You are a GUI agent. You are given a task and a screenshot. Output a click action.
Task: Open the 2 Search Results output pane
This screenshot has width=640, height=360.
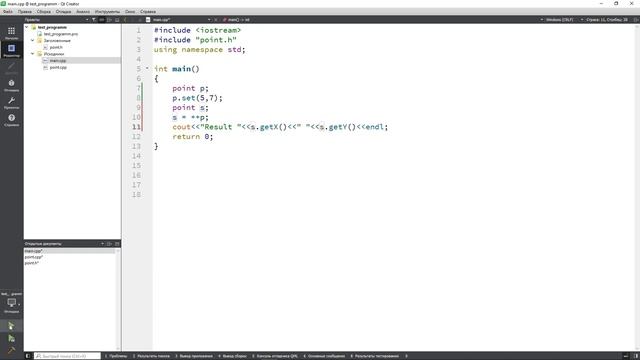[x=151, y=356]
